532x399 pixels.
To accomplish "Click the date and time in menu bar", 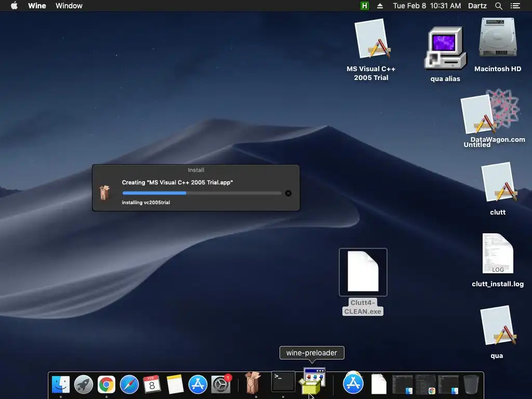I will point(427,6).
